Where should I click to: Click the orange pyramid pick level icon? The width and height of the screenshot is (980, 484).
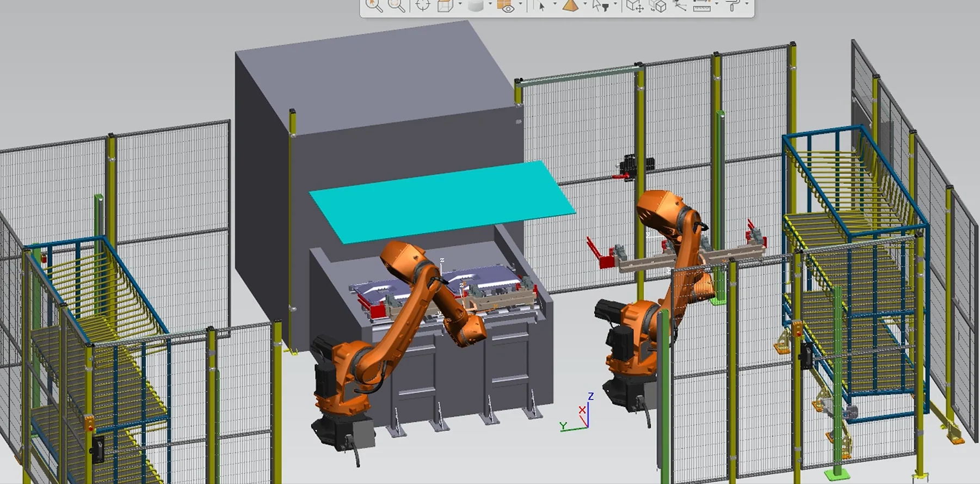[570, 5]
